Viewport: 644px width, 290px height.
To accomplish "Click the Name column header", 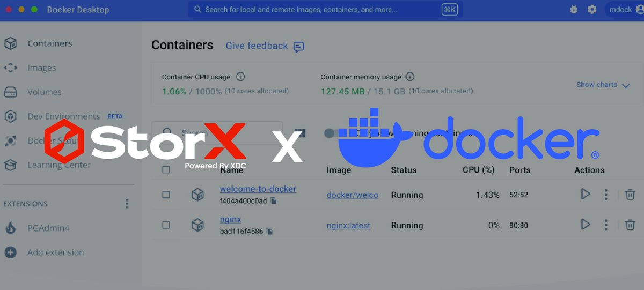I will pyautogui.click(x=231, y=170).
